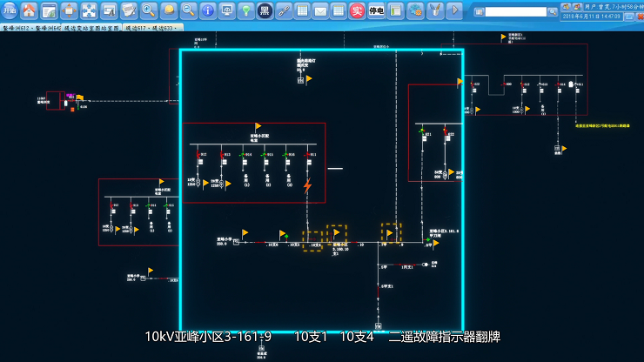Screen dimensions: 644x362
Task: Click the chain link icon
Action: click(x=284, y=10)
